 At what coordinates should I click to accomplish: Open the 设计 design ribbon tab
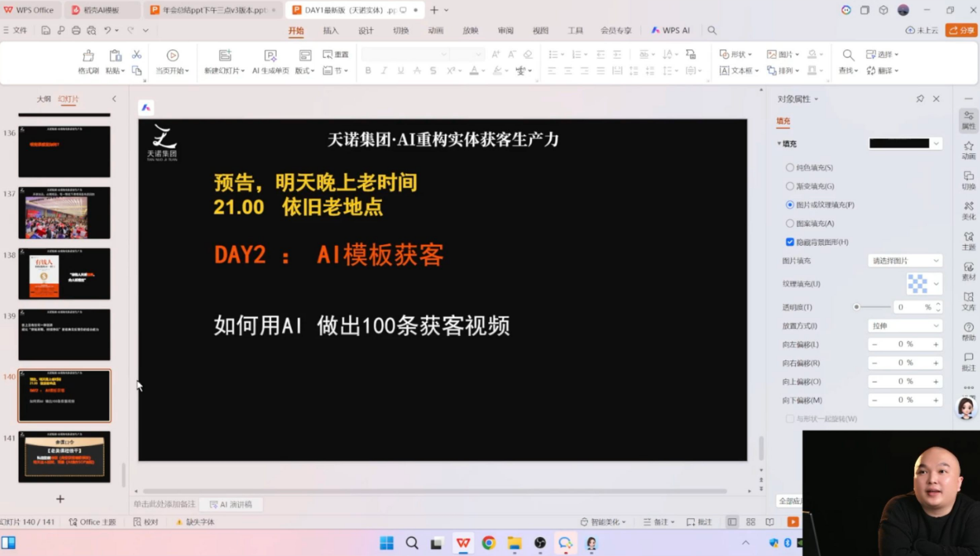pyautogui.click(x=366, y=31)
